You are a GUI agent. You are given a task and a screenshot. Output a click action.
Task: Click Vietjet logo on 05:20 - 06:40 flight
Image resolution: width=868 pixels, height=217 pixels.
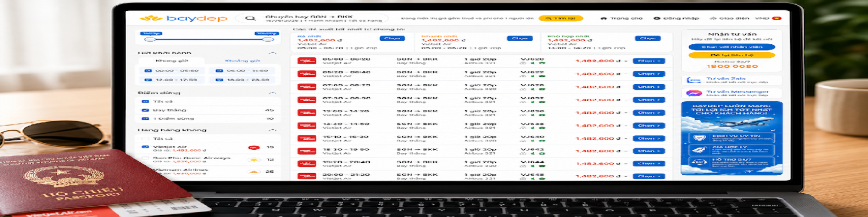307,74
